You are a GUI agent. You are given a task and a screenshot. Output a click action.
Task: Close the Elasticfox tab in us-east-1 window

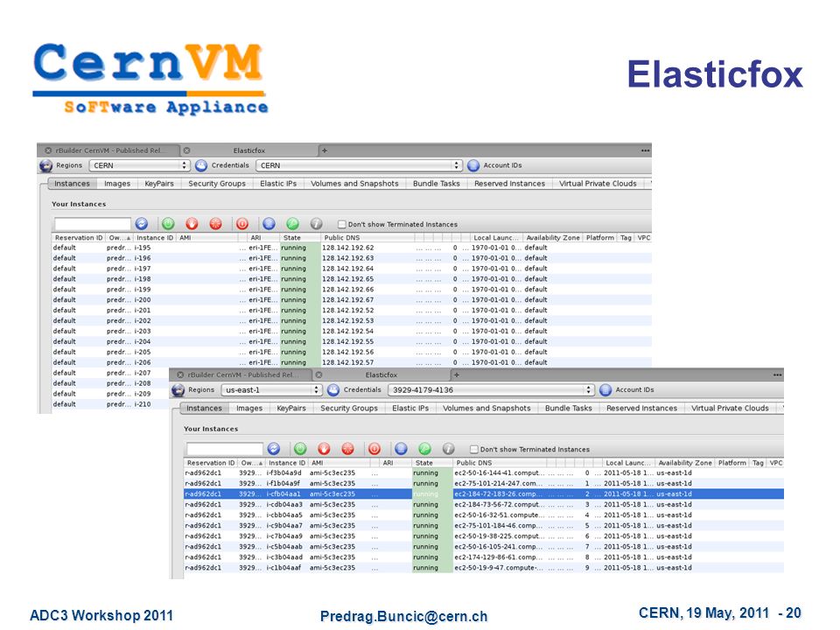318,375
